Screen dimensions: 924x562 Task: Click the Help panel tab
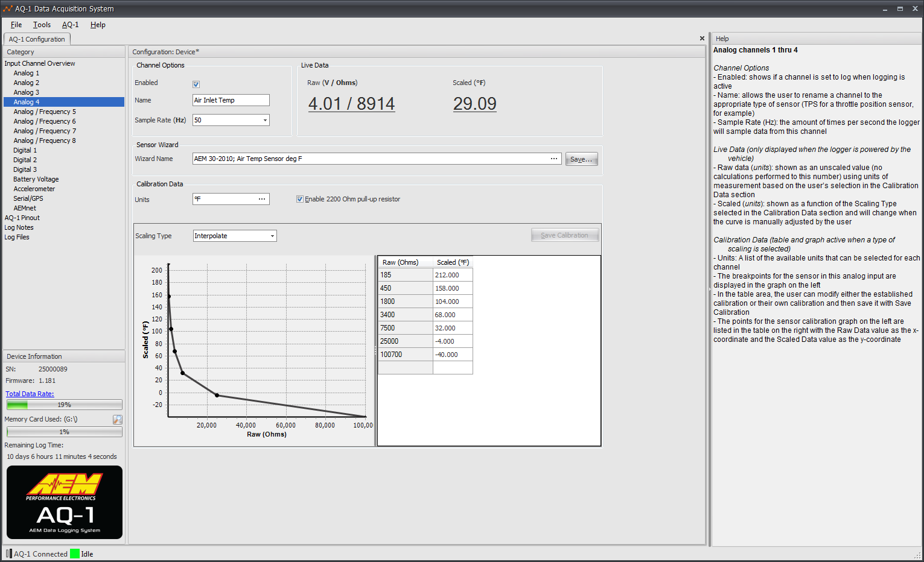pyautogui.click(x=722, y=39)
